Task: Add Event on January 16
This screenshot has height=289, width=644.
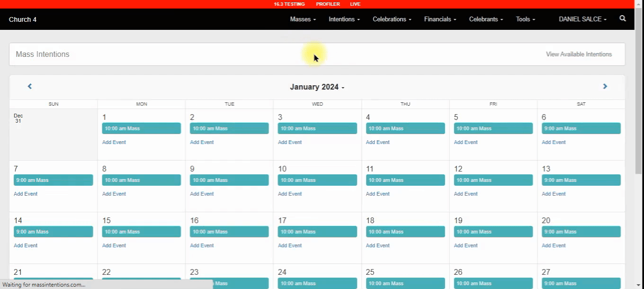Action: [x=202, y=245]
